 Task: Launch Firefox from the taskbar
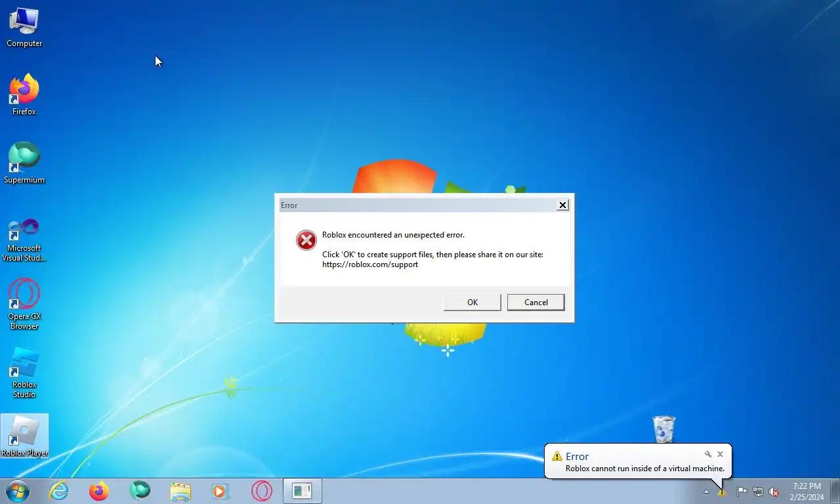[x=99, y=491]
